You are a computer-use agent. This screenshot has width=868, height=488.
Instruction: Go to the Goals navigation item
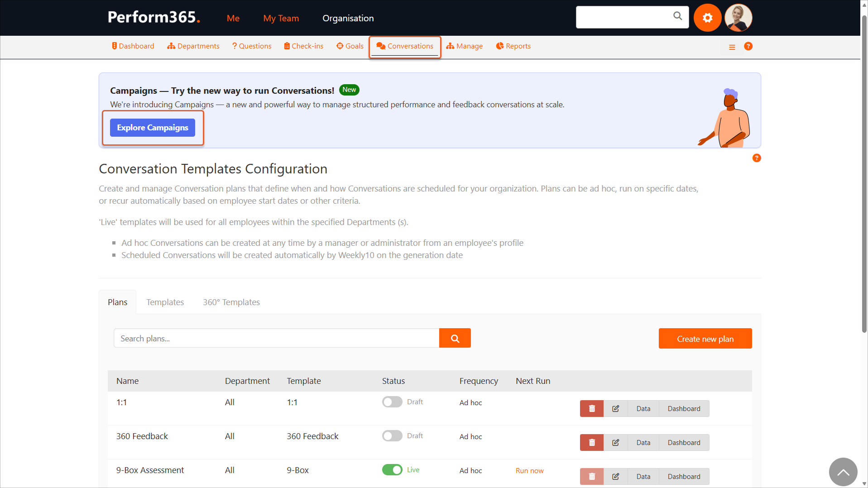tap(350, 46)
